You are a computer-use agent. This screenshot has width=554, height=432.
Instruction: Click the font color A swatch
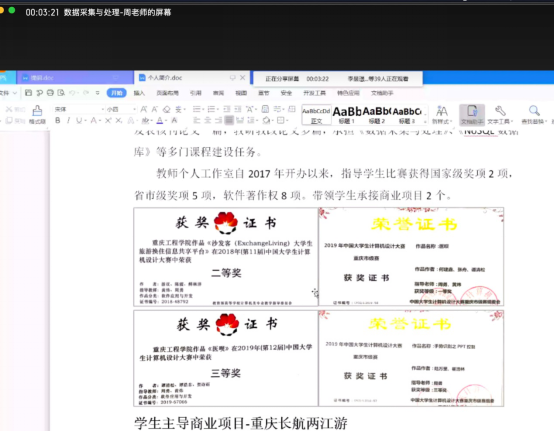point(160,121)
